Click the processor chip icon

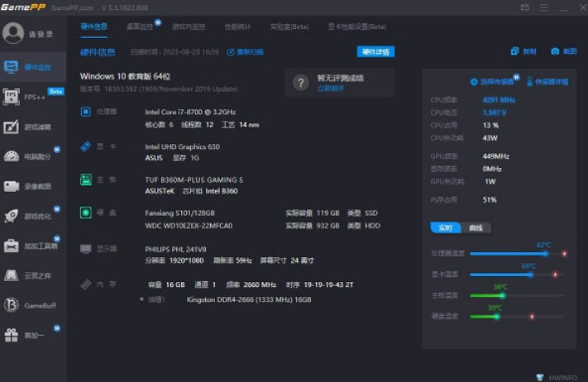(x=85, y=112)
